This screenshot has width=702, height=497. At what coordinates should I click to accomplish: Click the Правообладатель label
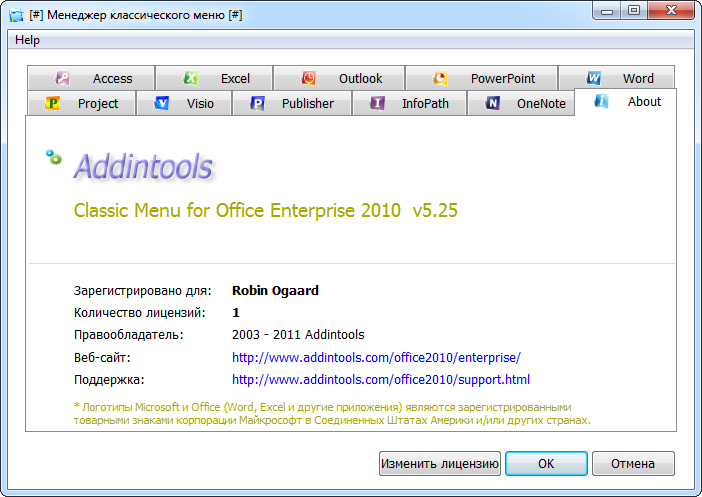click(x=128, y=335)
